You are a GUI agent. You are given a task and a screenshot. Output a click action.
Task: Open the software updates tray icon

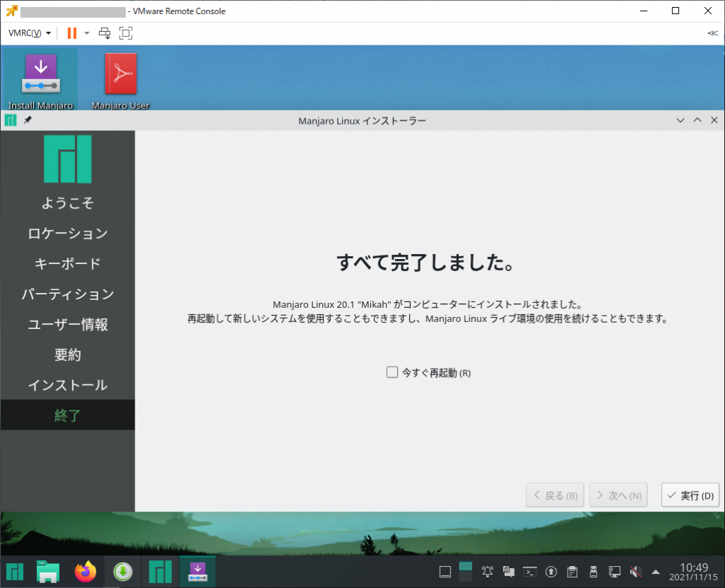pos(551,572)
